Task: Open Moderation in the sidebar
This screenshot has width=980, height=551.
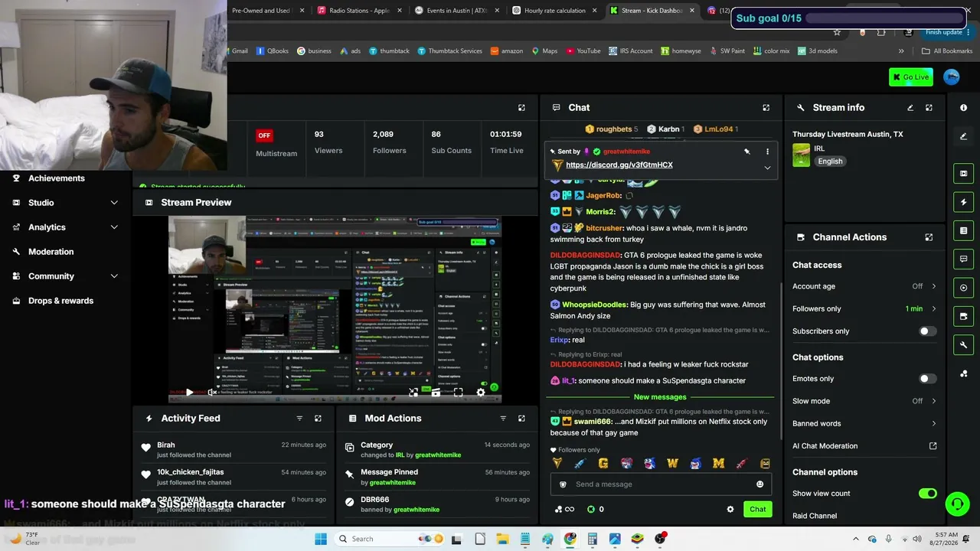Action: coord(51,252)
